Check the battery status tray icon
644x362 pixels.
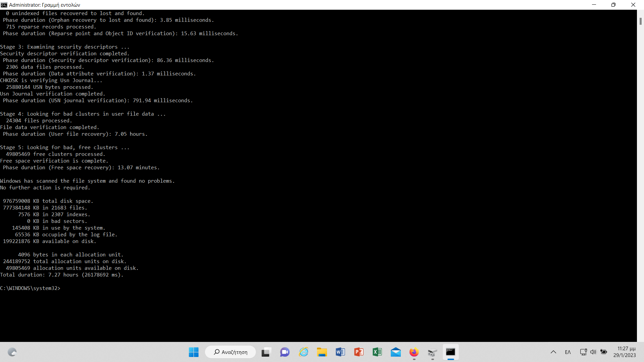point(604,352)
